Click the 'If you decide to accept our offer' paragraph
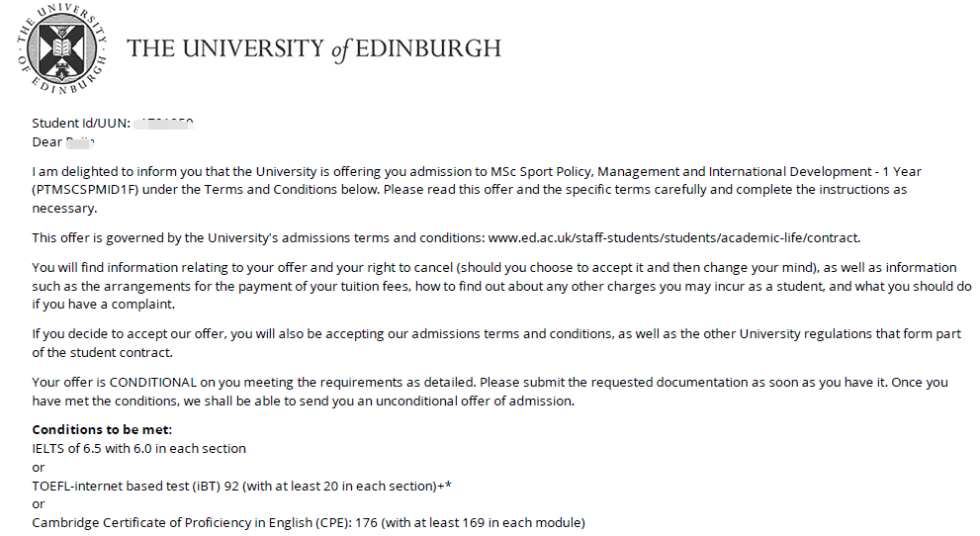The height and width of the screenshot is (536, 980). point(496,343)
